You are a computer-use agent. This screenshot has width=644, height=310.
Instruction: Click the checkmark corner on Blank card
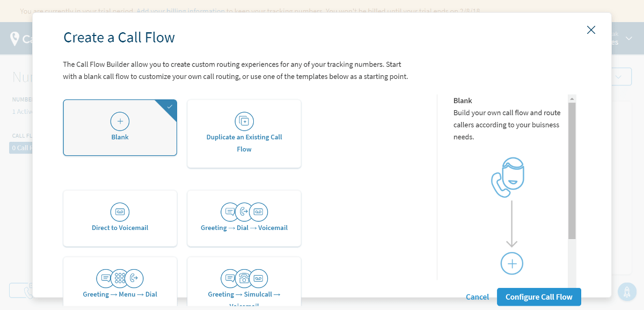point(170,107)
